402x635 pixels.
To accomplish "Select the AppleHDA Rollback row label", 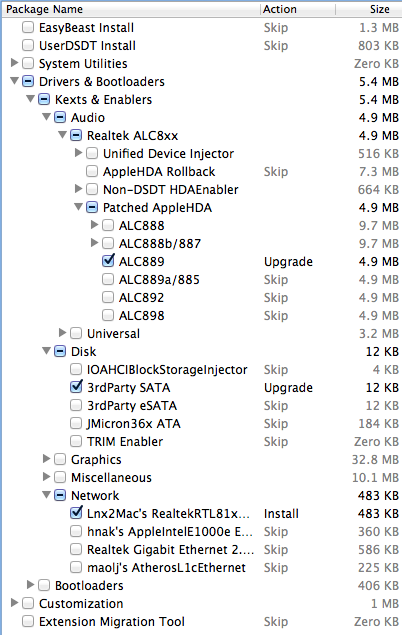I will [159, 171].
